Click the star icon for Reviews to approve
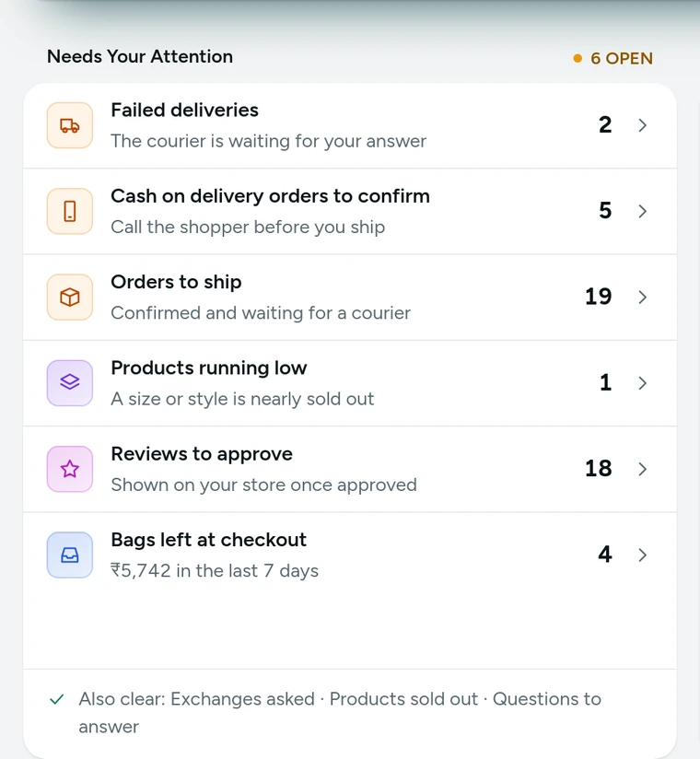The image size is (700, 759). pyautogui.click(x=70, y=469)
